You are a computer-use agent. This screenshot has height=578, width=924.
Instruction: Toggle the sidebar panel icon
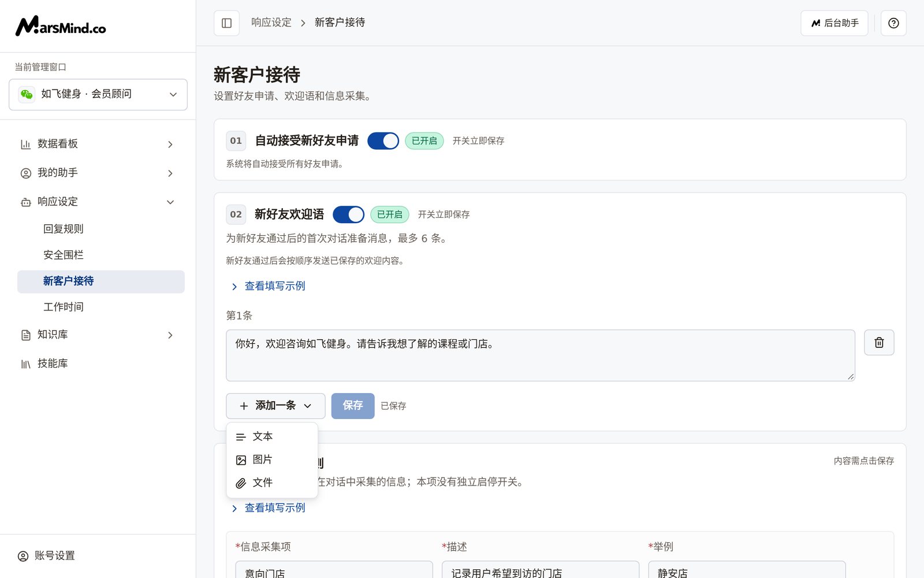coord(226,23)
